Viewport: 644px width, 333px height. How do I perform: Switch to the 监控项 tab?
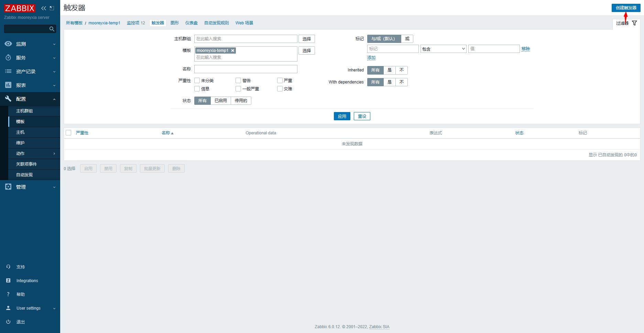pos(133,23)
